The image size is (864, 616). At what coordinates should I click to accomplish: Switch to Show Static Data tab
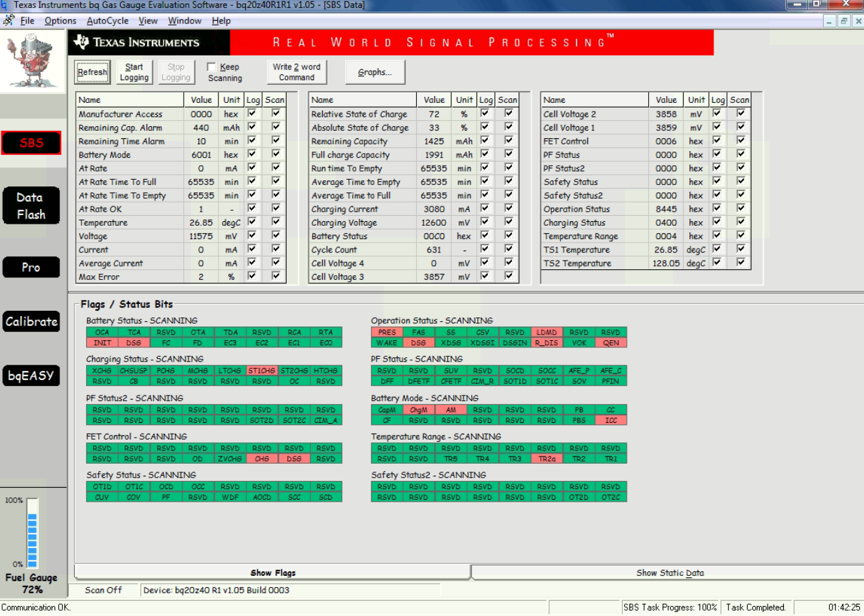coord(670,573)
